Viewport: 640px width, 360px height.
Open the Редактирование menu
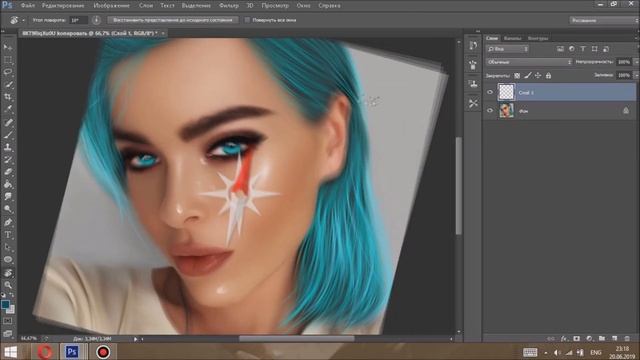tap(63, 6)
